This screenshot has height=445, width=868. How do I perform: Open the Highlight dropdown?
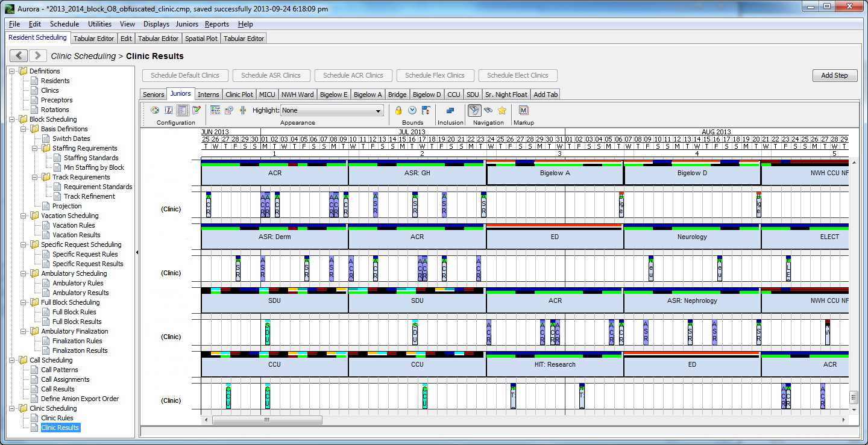[x=379, y=111]
